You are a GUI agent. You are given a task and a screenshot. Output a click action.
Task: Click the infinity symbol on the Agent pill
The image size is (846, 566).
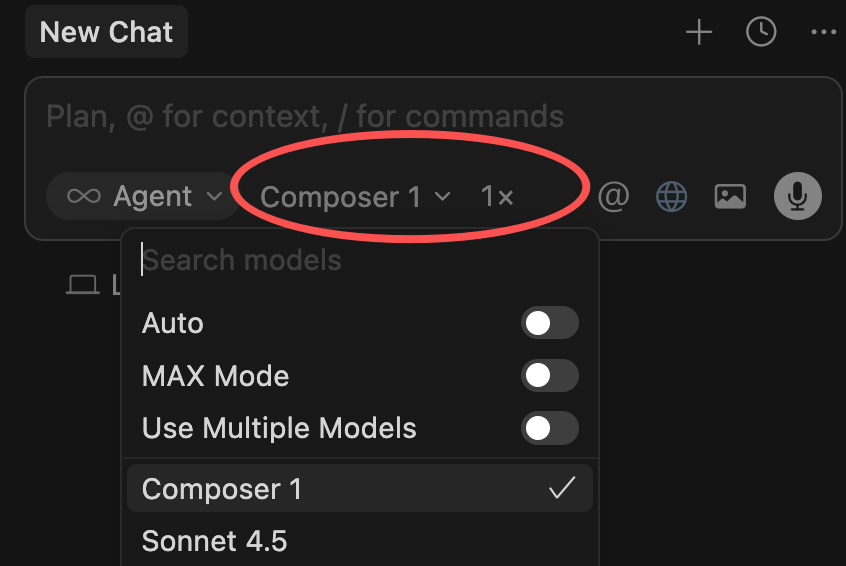click(x=83, y=197)
